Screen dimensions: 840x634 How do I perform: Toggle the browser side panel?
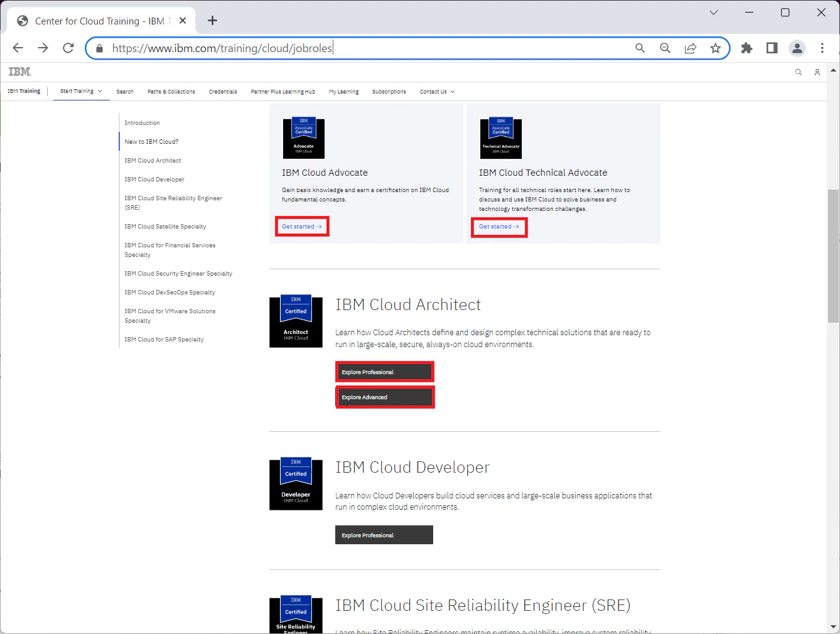(x=772, y=48)
